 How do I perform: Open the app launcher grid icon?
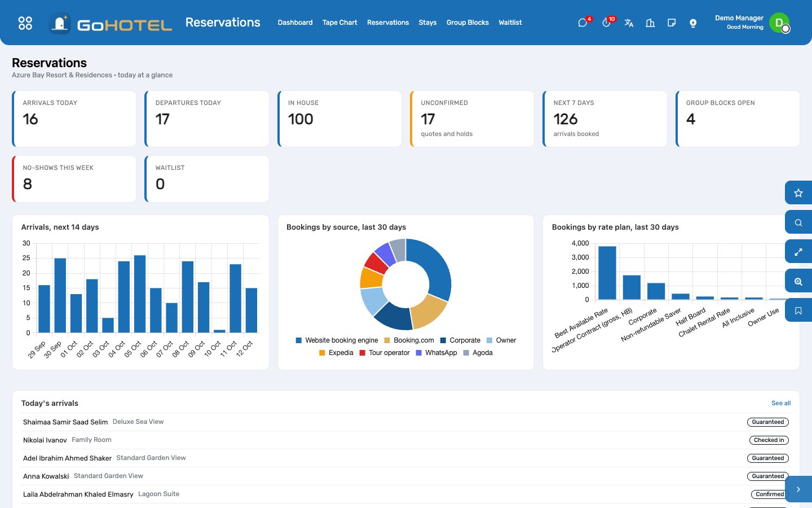25,23
